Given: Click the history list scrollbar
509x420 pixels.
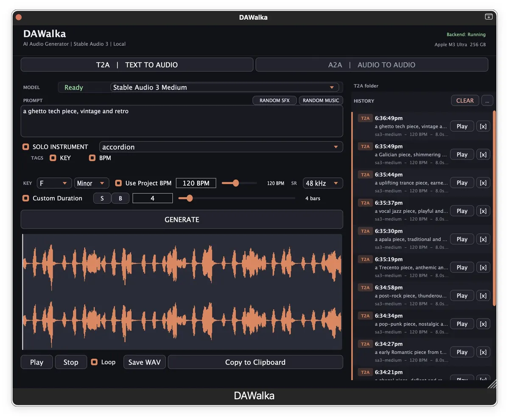Looking at the screenshot, I should click(494, 208).
